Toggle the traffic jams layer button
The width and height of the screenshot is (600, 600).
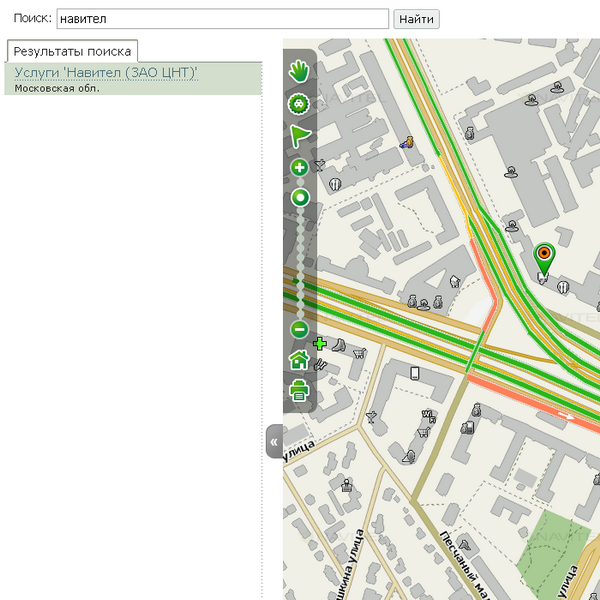point(299,103)
